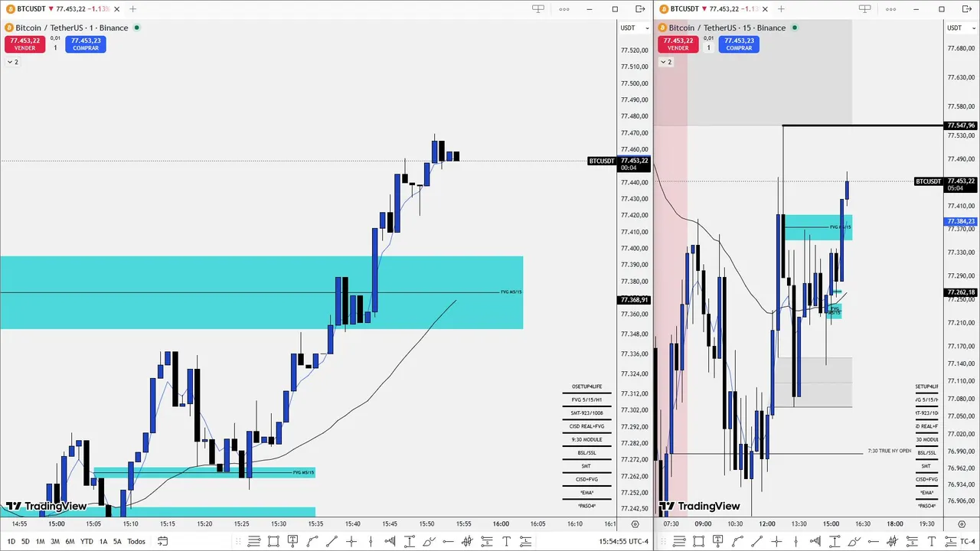Set left chart range to 1A
980x551 pixels.
coord(103,541)
